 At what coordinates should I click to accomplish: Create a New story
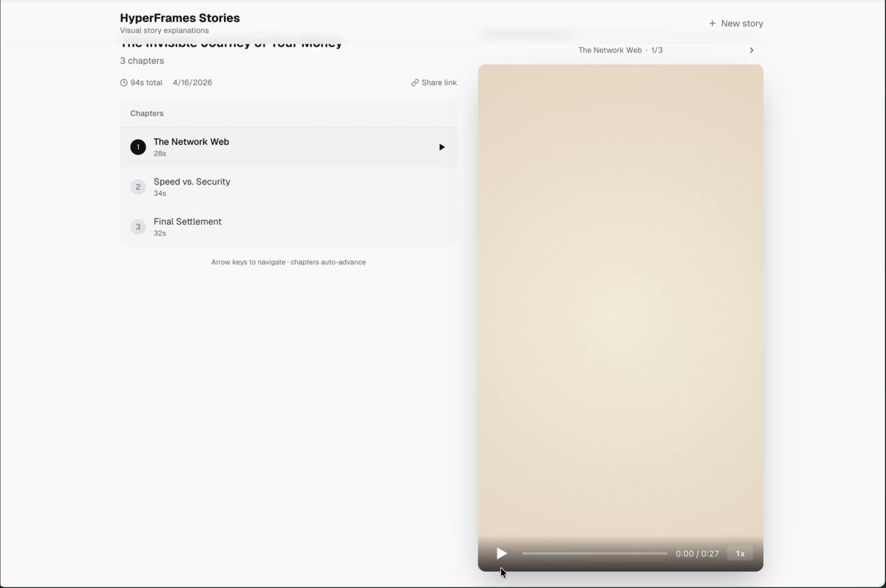point(736,23)
